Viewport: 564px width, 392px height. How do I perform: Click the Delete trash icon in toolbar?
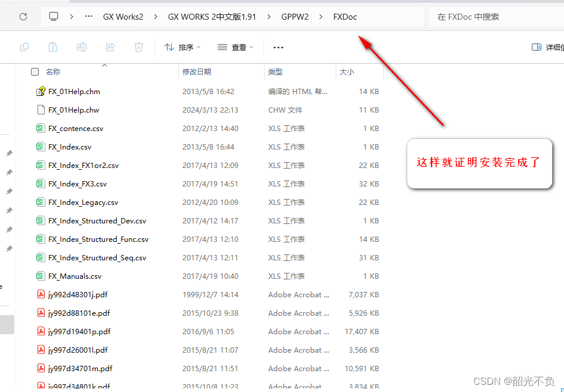pyautogui.click(x=139, y=47)
